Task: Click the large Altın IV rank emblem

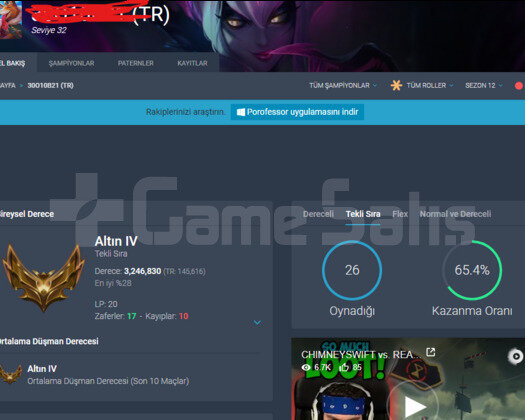Action: tap(43, 278)
